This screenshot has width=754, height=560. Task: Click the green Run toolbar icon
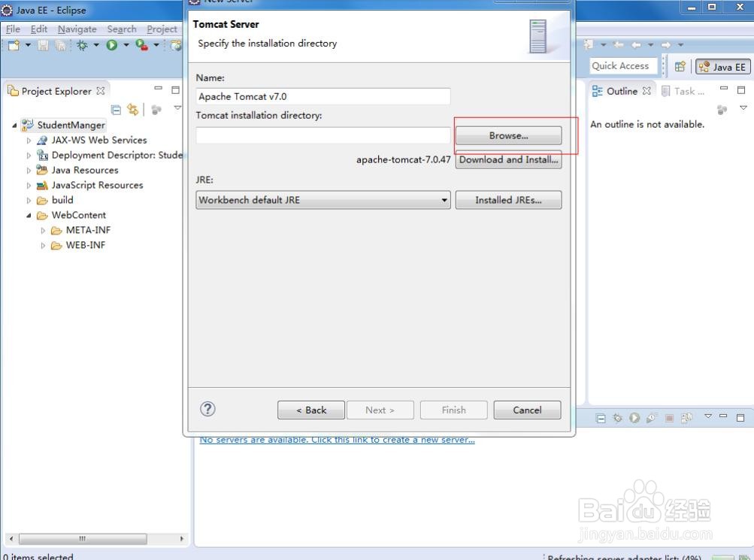tap(112, 45)
